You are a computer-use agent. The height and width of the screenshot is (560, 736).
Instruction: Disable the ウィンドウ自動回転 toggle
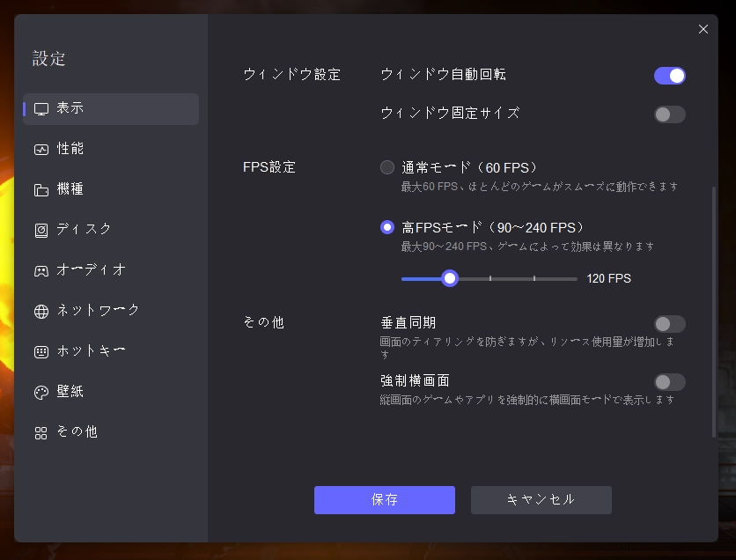tap(670, 76)
